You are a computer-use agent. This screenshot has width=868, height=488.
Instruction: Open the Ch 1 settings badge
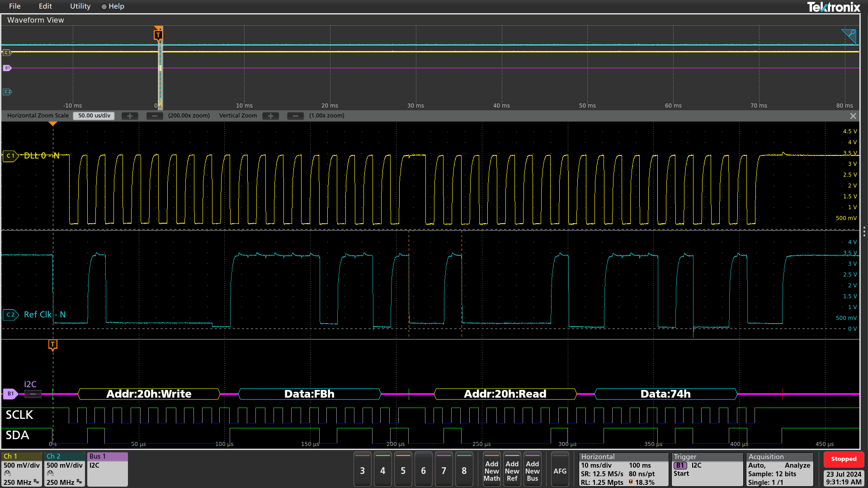click(x=21, y=469)
